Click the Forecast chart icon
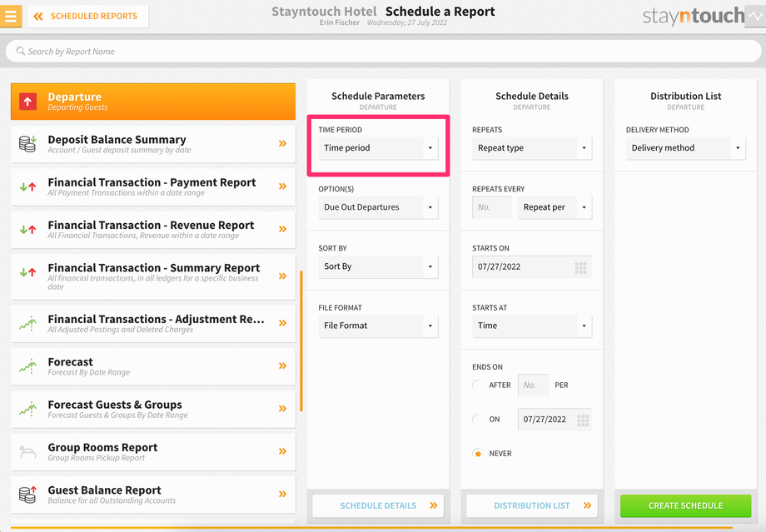This screenshot has width=766, height=532. click(27, 365)
